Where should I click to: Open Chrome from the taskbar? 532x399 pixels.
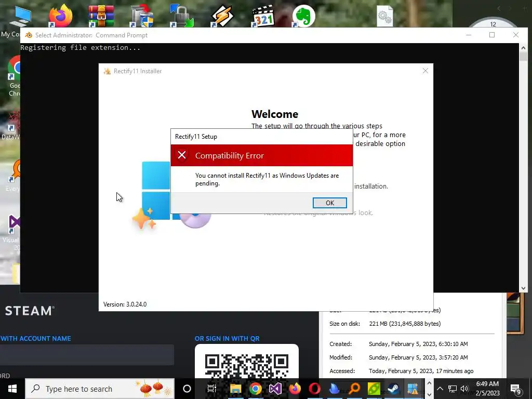pos(255,389)
